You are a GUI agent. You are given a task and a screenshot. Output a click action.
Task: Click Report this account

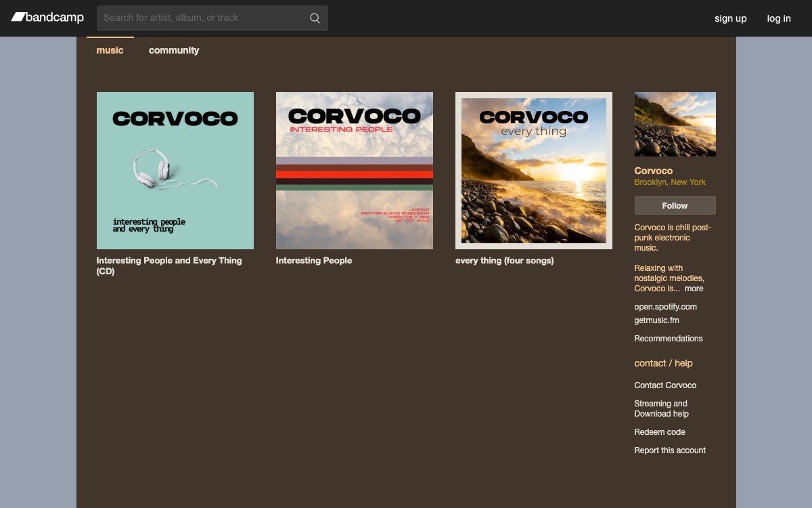click(x=670, y=450)
